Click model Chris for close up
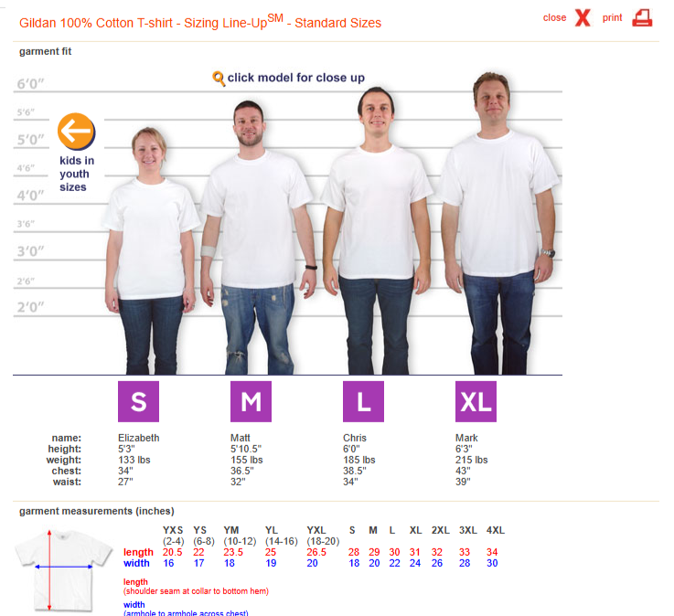 [x=377, y=231]
